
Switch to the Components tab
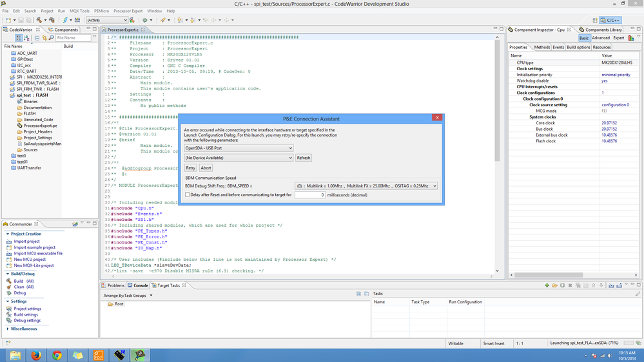click(63, 30)
